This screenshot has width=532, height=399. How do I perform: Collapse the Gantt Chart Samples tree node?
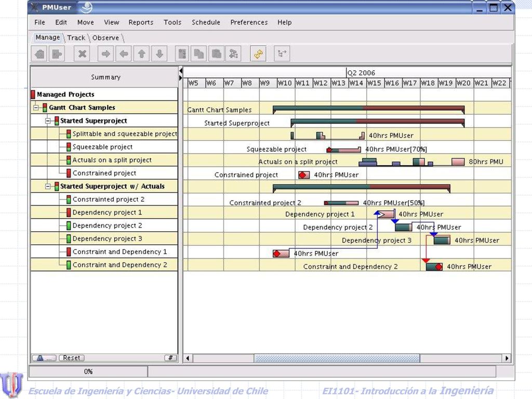tap(36, 108)
